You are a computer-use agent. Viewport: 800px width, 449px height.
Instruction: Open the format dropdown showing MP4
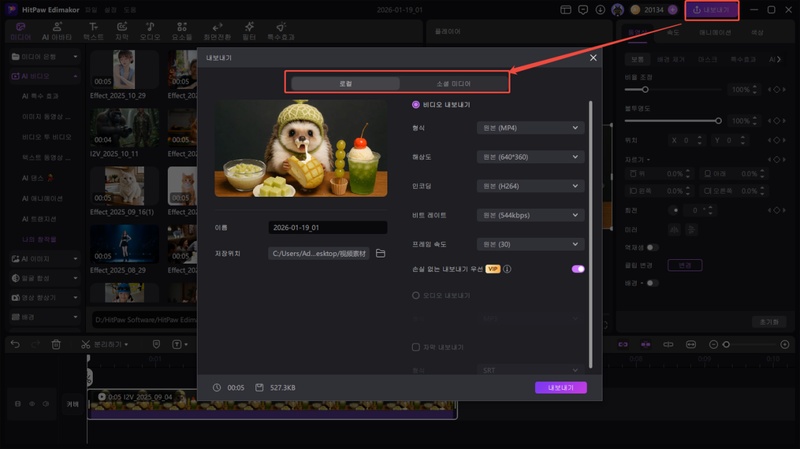point(530,128)
